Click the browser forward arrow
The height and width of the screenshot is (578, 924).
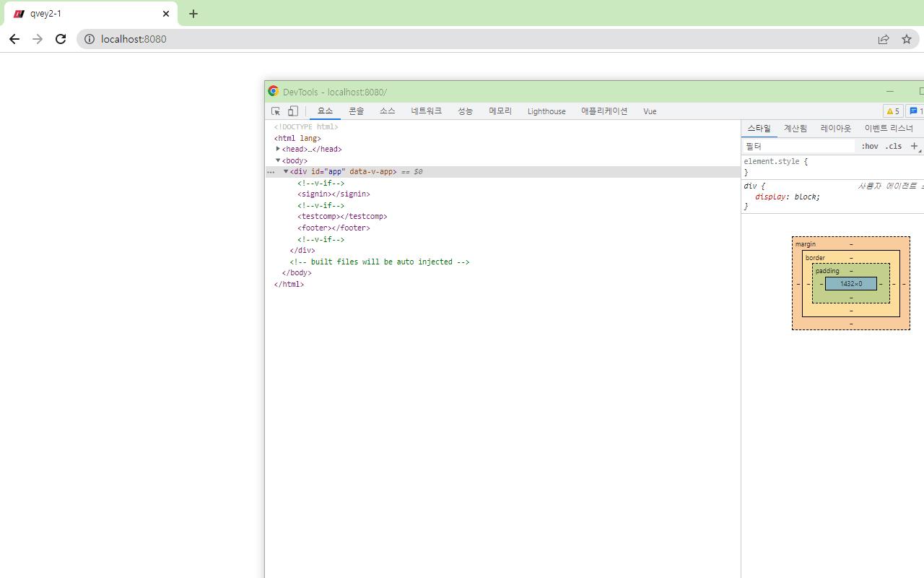coord(38,39)
